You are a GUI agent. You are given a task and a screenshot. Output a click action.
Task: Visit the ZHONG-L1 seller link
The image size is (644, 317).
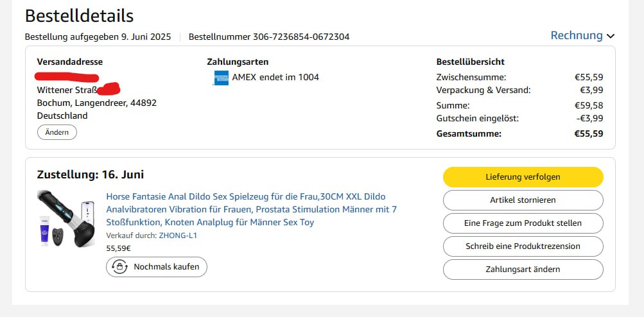[178, 236]
